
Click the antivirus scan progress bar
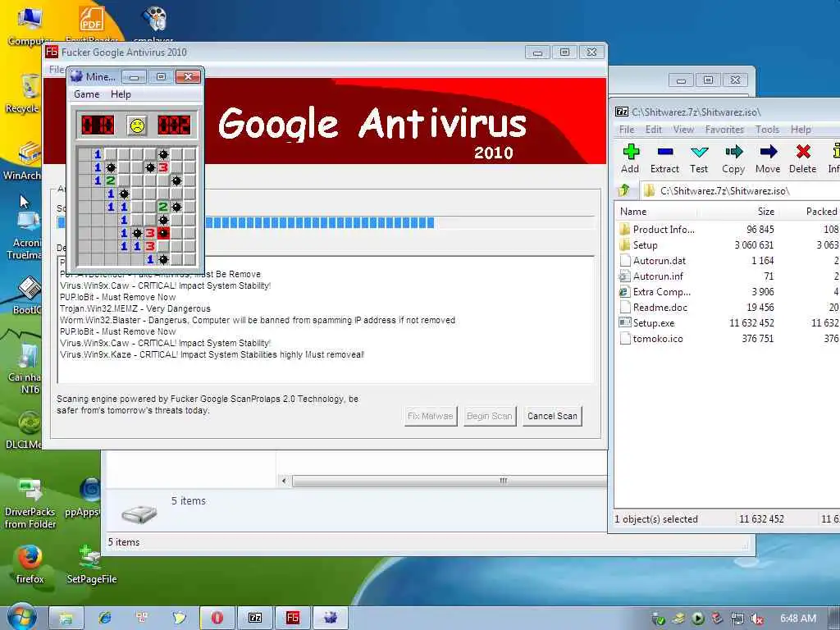coord(326,222)
